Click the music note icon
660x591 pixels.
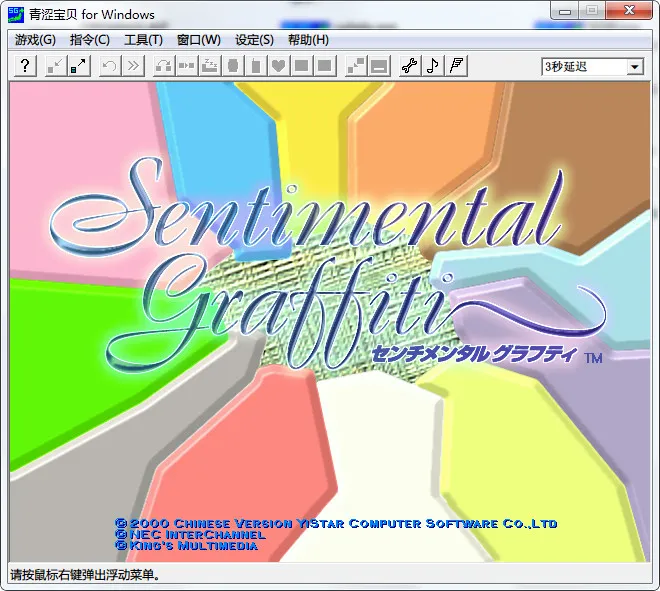click(432, 66)
